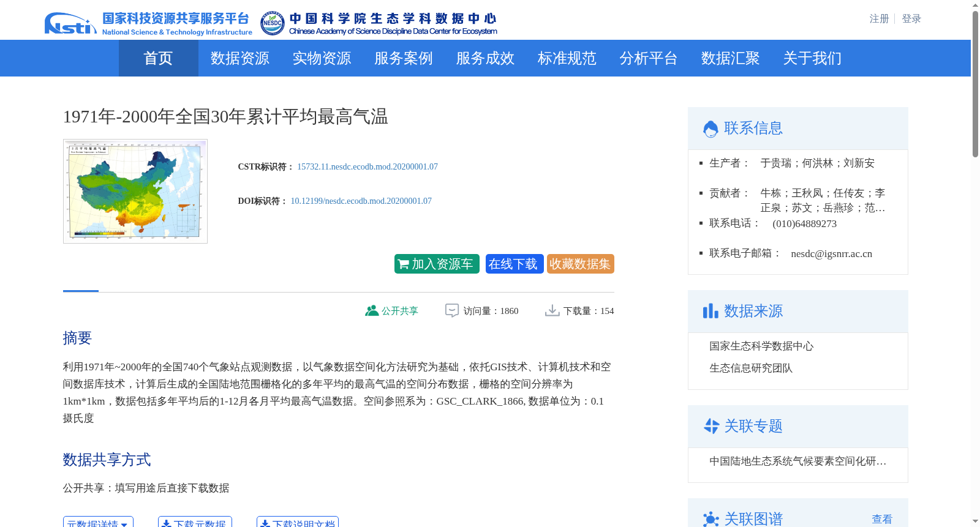Go to 首页 tab
This screenshot has height=527, width=980.
click(x=158, y=58)
